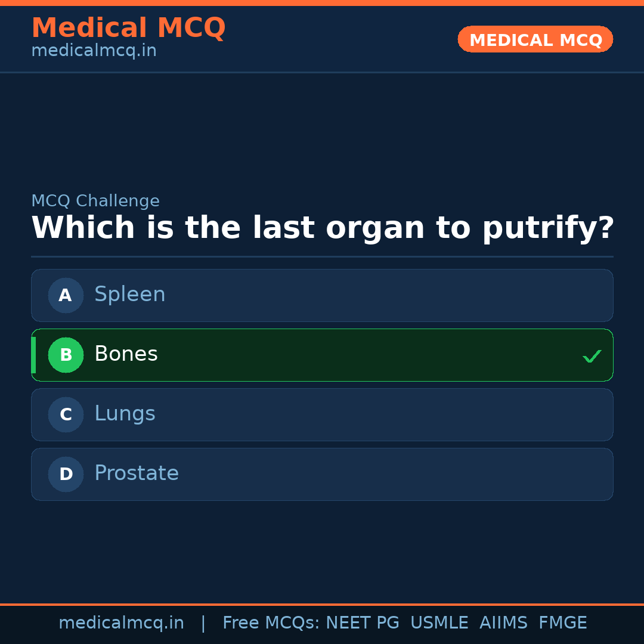Select the Bones answer option
This screenshot has width=644, height=644.
pyautogui.click(x=322, y=355)
